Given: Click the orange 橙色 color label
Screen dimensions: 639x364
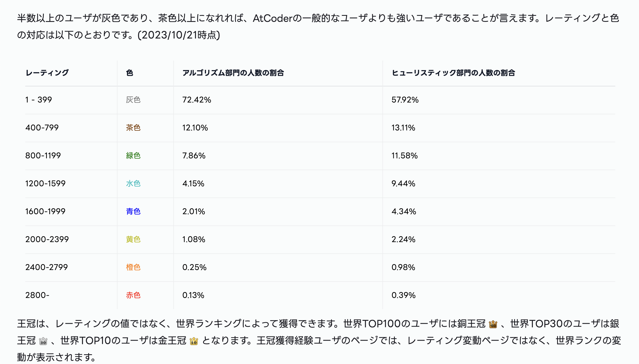Looking at the screenshot, I should pos(133,267).
